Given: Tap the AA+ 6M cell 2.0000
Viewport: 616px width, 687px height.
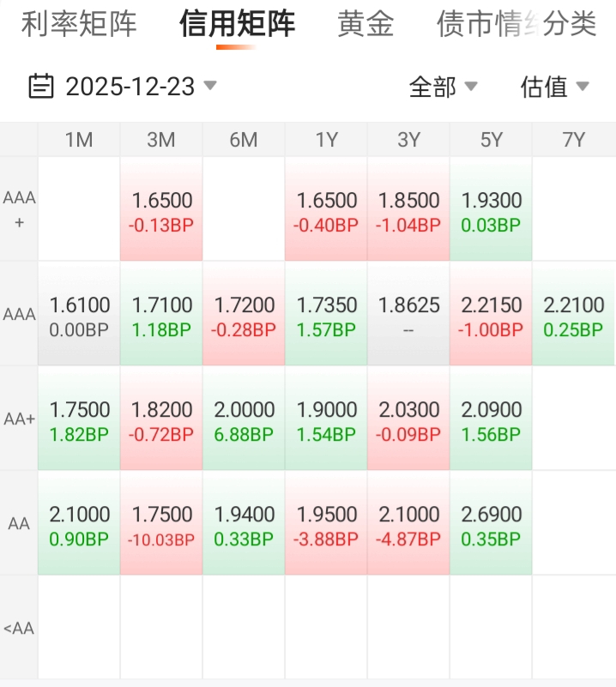Looking at the screenshot, I should (x=244, y=419).
